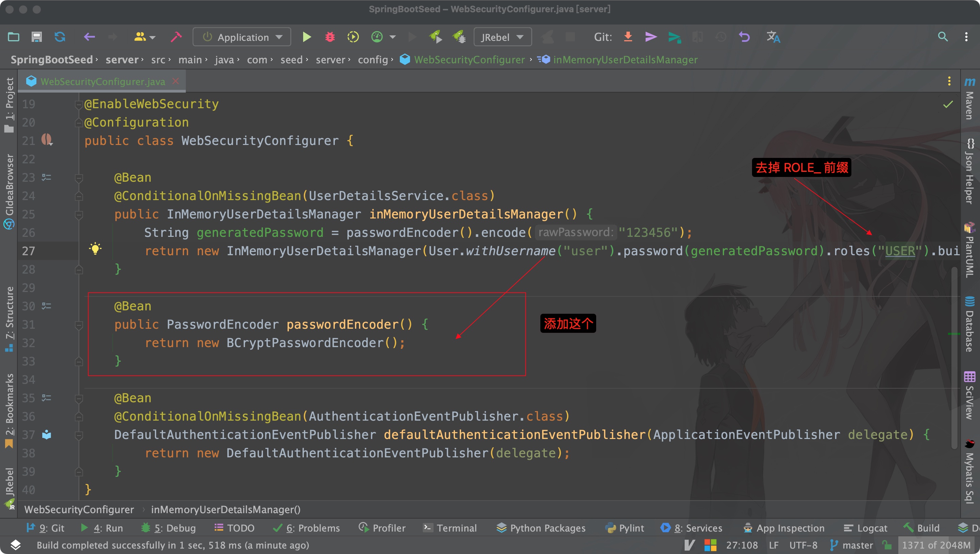Open the Project side panel
This screenshot has width=980, height=554.
coord(9,104)
